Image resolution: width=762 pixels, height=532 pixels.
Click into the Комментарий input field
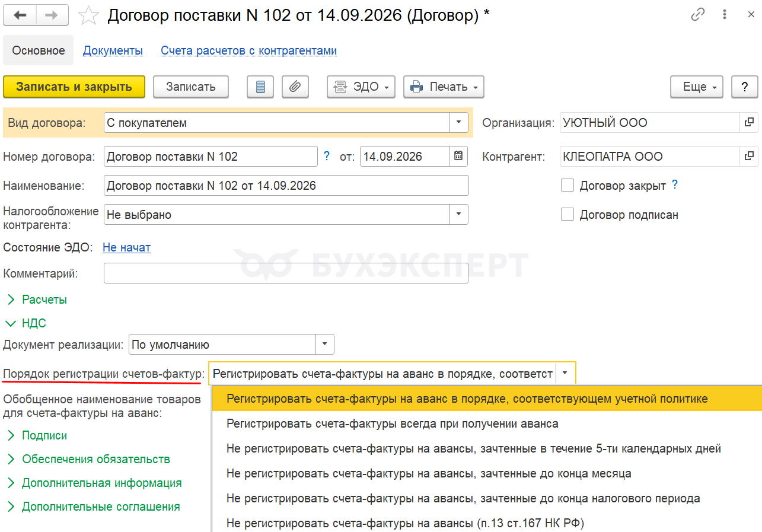(x=286, y=273)
